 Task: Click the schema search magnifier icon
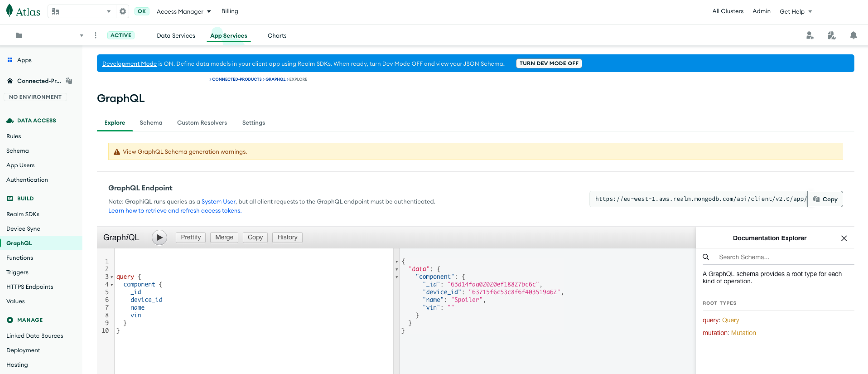[x=705, y=257]
